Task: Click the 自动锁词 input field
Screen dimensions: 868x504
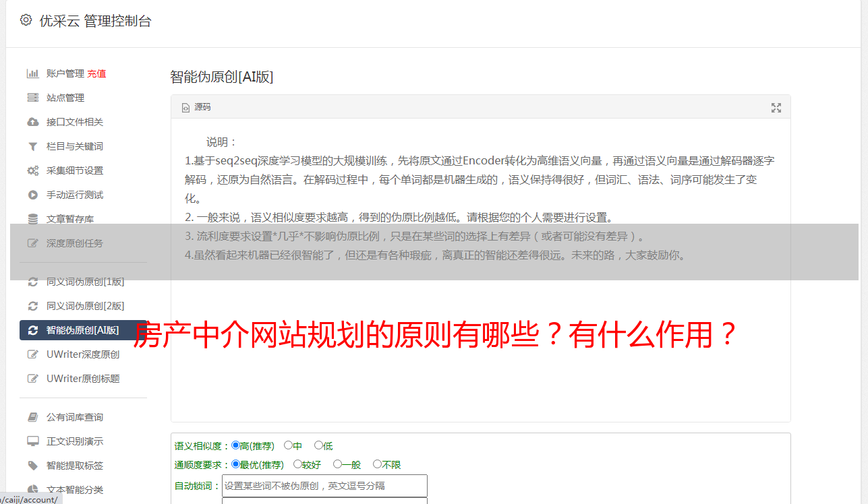Action: point(324,486)
